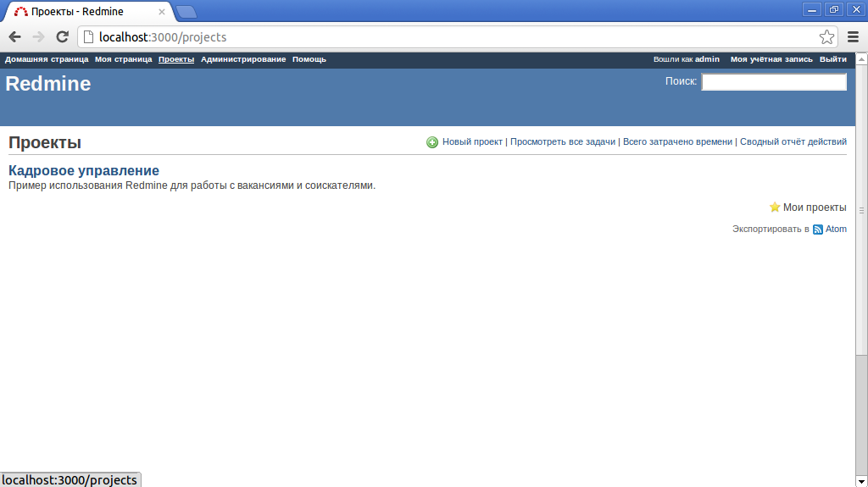Click the Мои проекты legend text

pyautogui.click(x=815, y=208)
